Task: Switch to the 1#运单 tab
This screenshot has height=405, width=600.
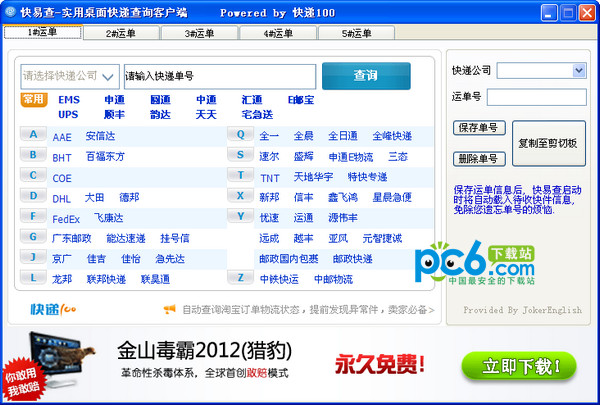Action: (42, 33)
